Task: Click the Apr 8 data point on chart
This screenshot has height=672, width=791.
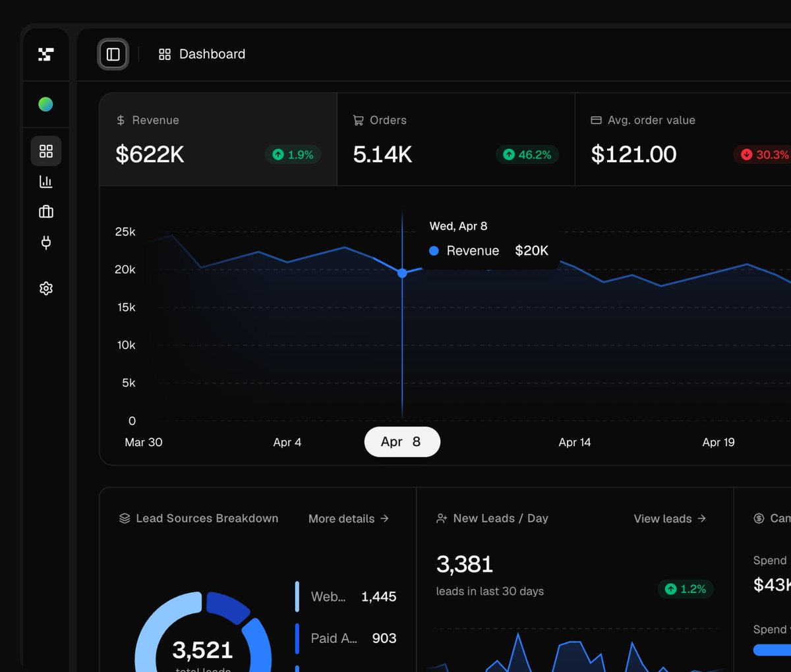Action: [402, 273]
